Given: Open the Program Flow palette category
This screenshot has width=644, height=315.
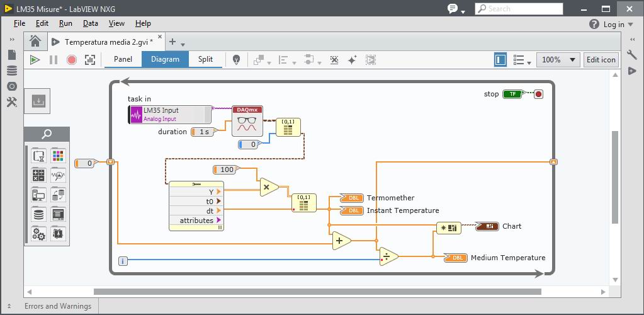Looking at the screenshot, I should pyautogui.click(x=39, y=156).
